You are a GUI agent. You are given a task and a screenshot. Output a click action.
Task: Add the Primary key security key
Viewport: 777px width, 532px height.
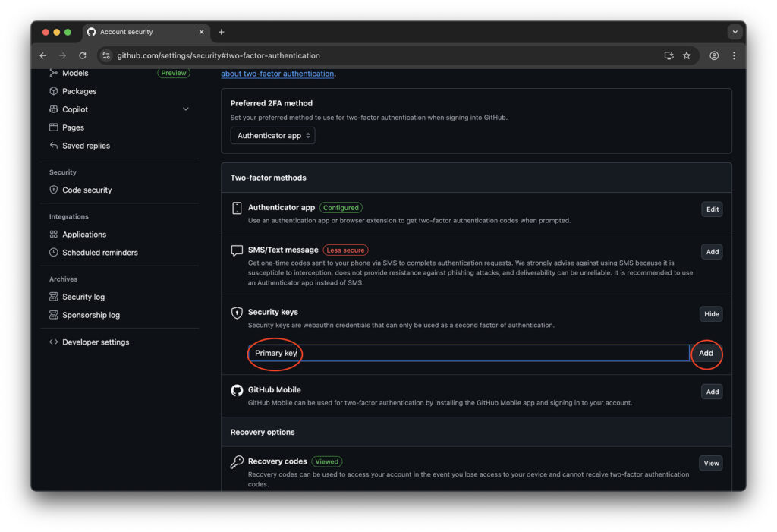tap(706, 353)
